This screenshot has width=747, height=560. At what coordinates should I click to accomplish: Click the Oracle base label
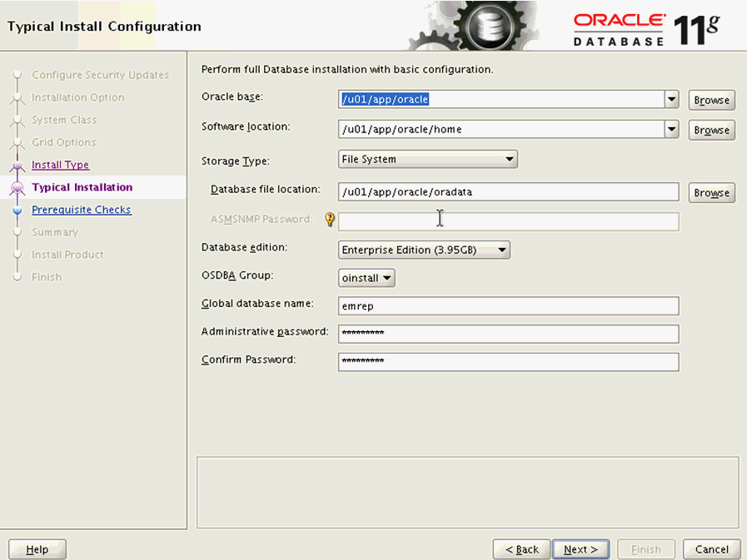232,97
